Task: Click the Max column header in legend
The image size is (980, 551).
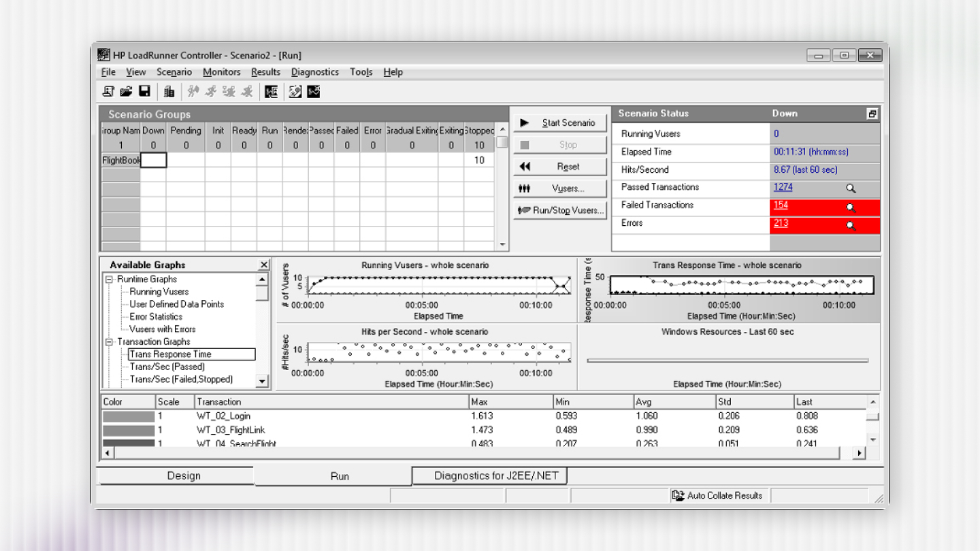Action: pyautogui.click(x=511, y=402)
